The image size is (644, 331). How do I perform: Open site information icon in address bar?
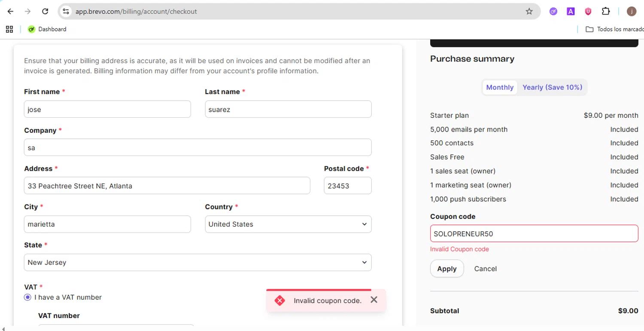pyautogui.click(x=66, y=12)
